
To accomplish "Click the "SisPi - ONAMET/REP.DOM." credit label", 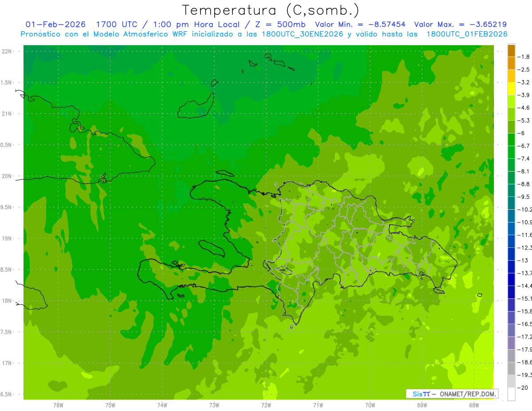I will (x=451, y=394).
